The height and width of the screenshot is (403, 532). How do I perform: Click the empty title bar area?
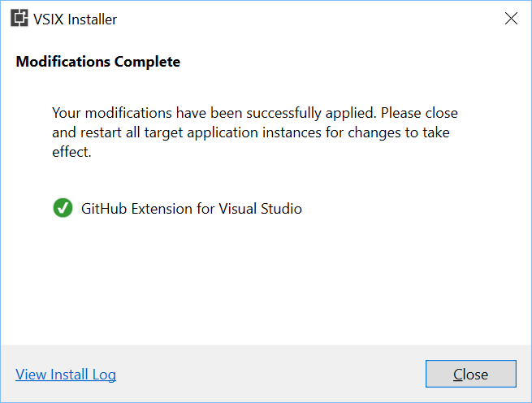click(x=305, y=19)
